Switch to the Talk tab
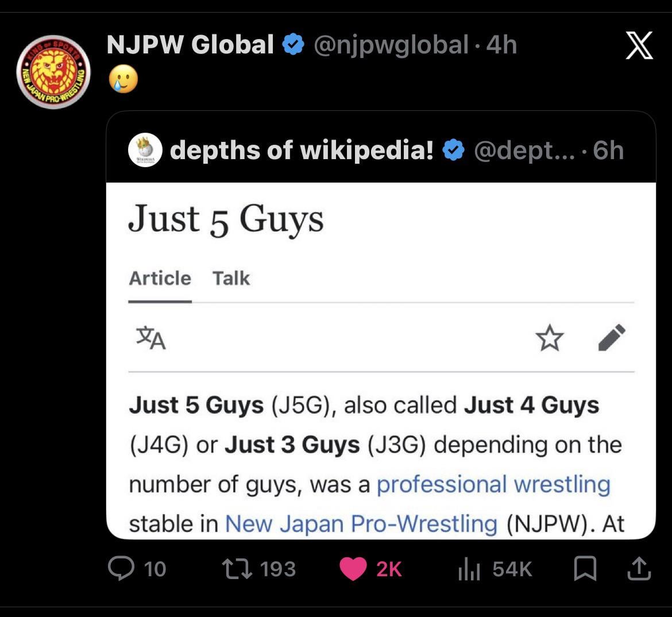Image resolution: width=672 pixels, height=617 pixels. [x=231, y=279]
